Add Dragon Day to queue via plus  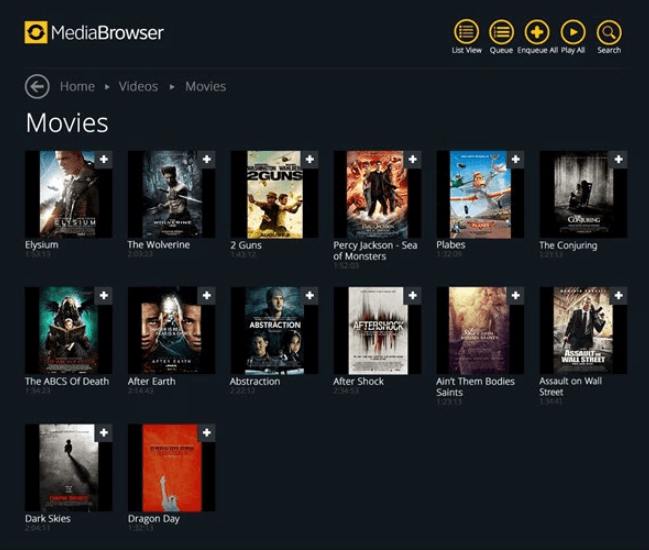(207, 432)
